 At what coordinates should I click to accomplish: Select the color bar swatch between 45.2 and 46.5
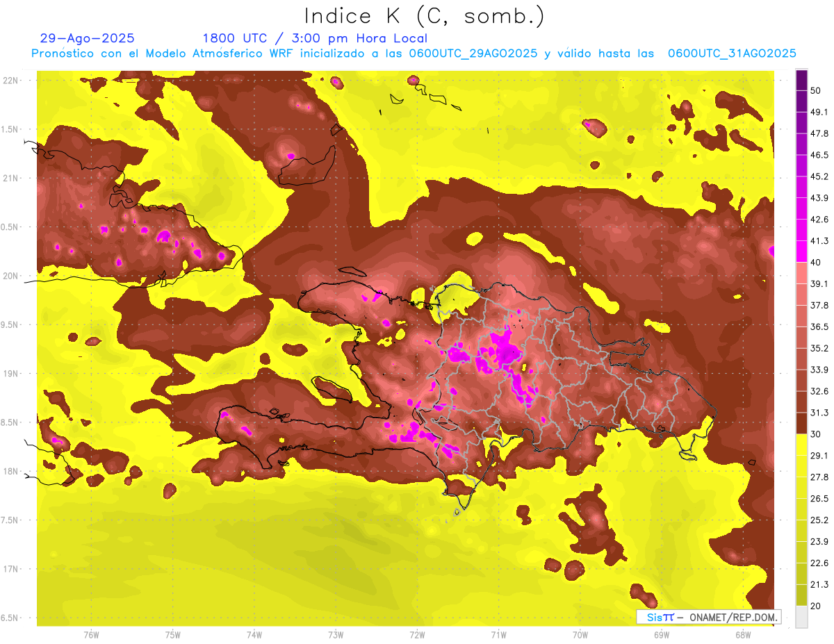pyautogui.click(x=801, y=165)
